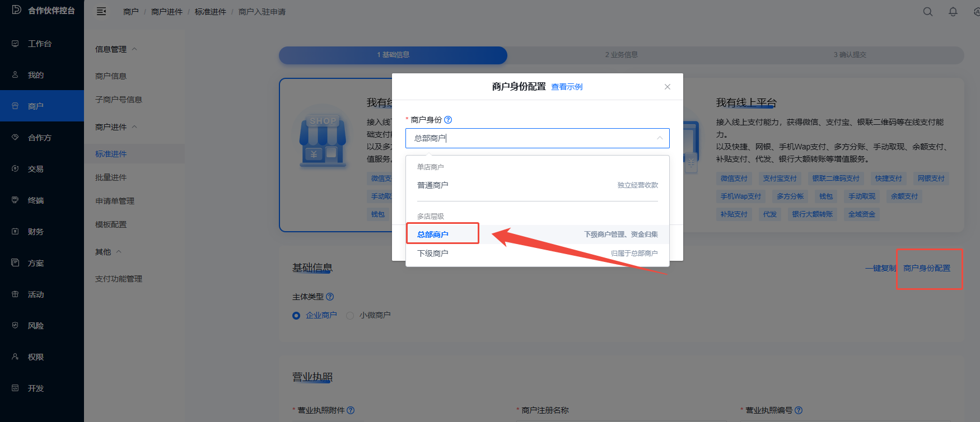Viewport: 980px width, 422px height.
Task: Click the search magnifier icon in header
Action: (928, 12)
